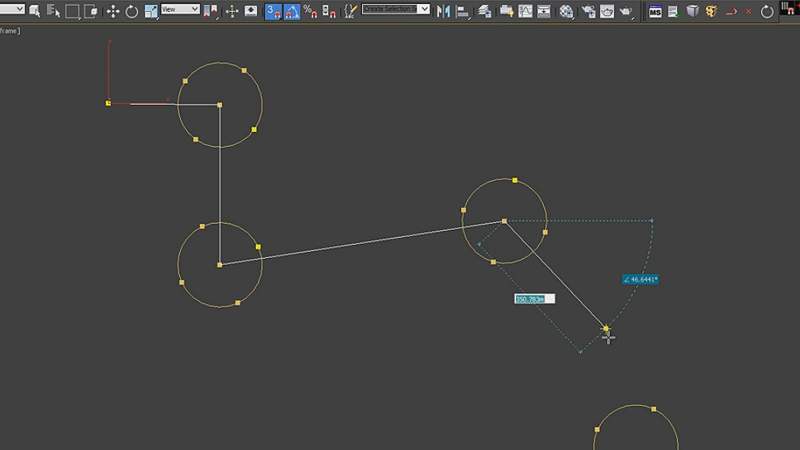Open the View reference coordinate dropdown

point(181,9)
